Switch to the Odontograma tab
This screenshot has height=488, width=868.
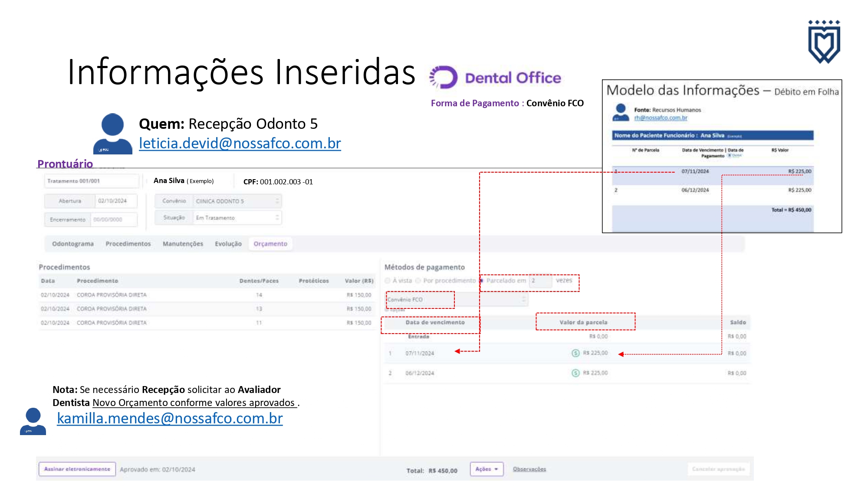pos(73,244)
